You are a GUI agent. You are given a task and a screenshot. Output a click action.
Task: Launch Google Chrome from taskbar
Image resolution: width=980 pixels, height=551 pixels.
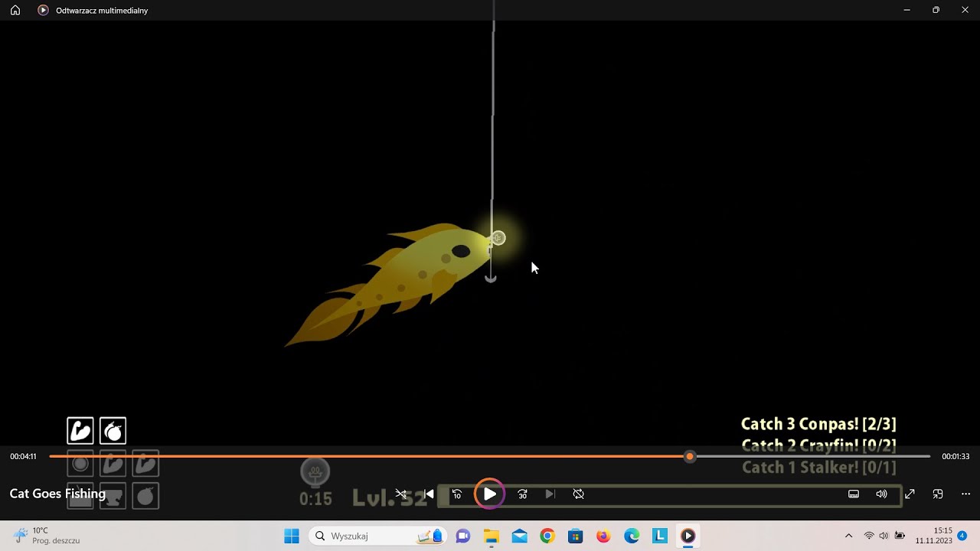tap(547, 536)
